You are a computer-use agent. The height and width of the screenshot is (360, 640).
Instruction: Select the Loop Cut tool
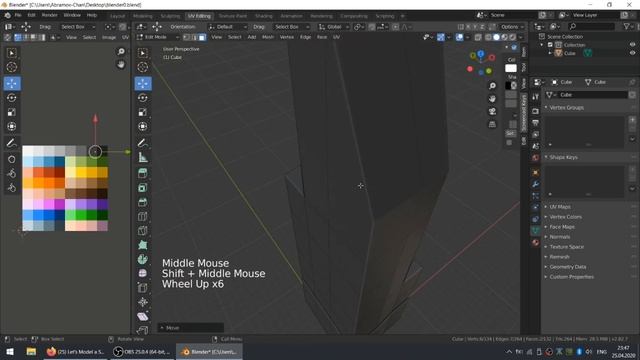click(143, 216)
